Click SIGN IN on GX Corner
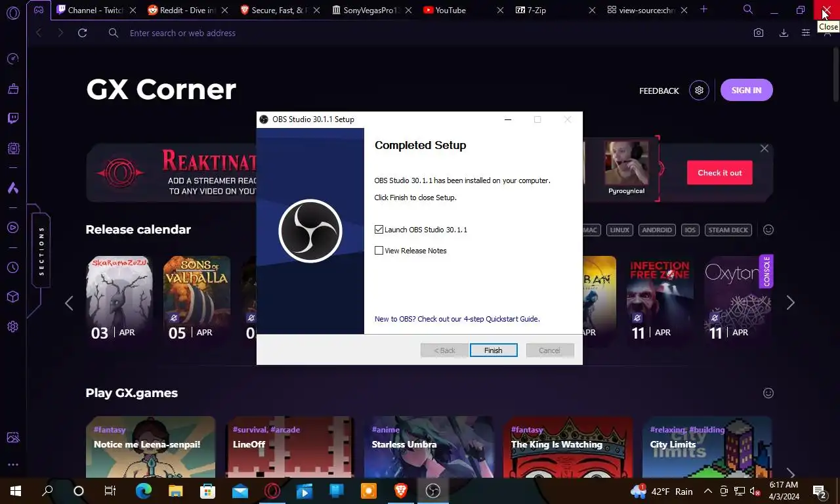Image resolution: width=840 pixels, height=504 pixels. (x=747, y=91)
